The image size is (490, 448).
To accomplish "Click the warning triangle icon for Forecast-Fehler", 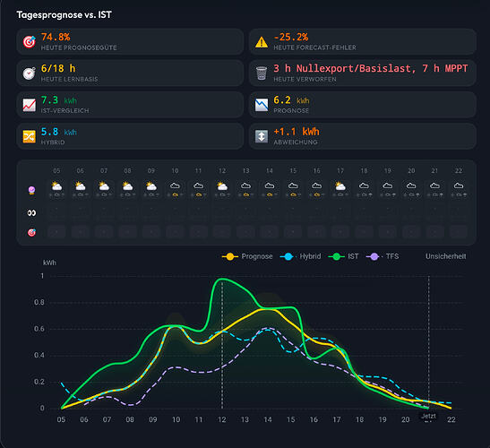I will coord(262,42).
